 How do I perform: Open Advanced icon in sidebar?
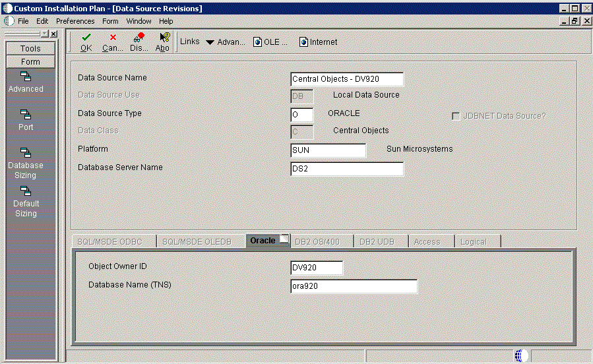coord(26,76)
